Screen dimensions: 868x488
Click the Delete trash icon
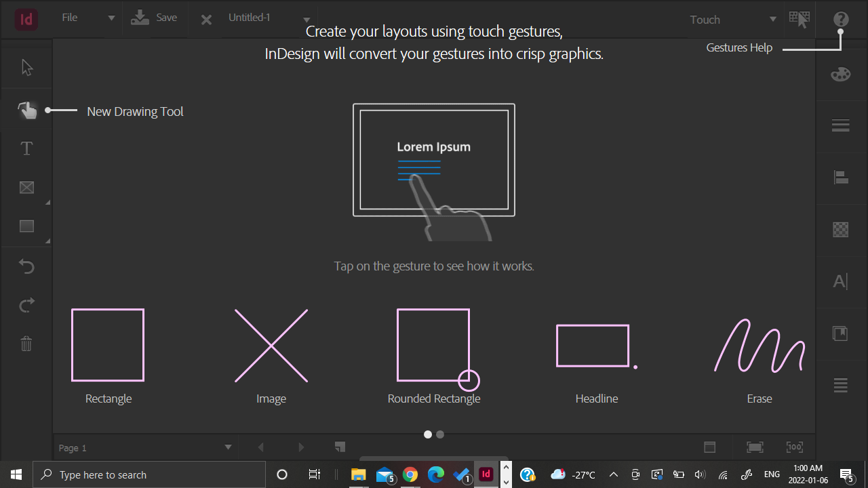point(26,344)
